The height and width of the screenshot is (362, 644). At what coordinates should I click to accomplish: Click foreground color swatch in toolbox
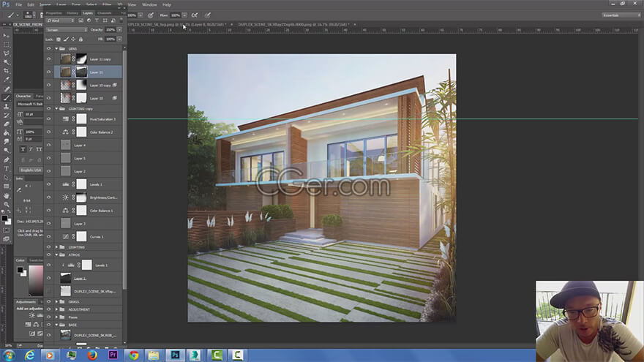pyautogui.click(x=4, y=219)
